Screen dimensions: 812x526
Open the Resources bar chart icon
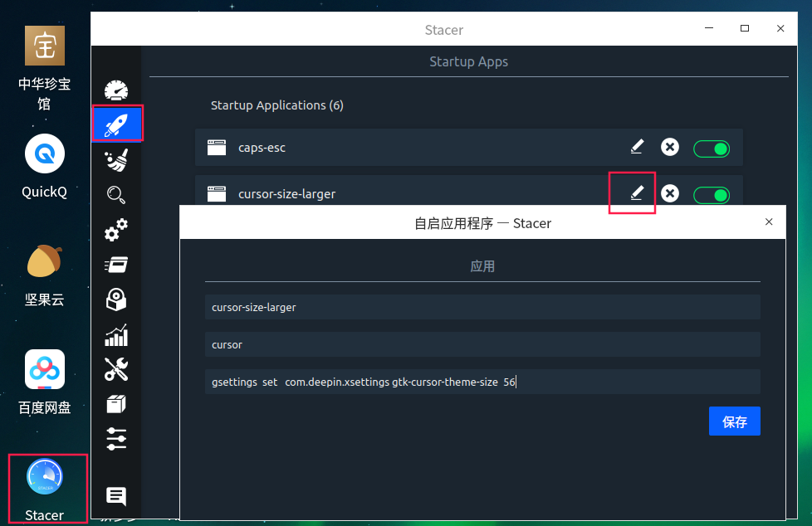coord(116,335)
